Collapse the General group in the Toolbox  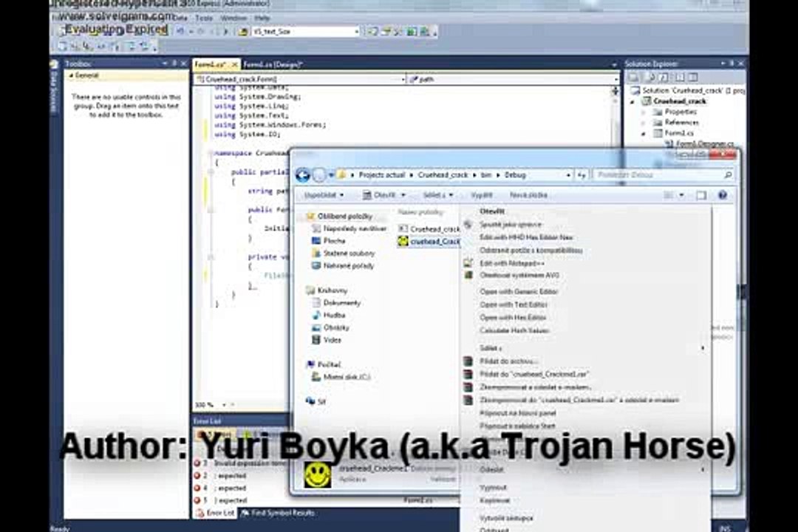coord(71,75)
